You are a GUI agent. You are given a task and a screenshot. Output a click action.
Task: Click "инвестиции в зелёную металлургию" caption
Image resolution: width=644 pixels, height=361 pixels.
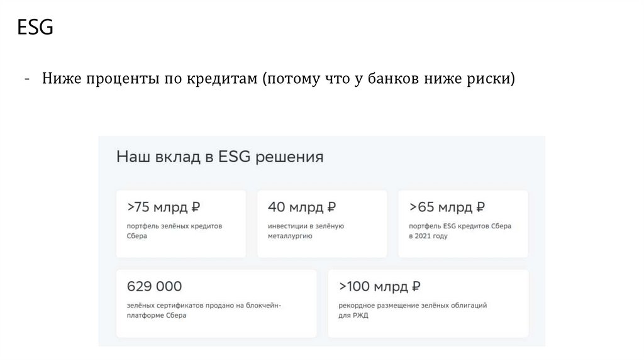[306, 231]
